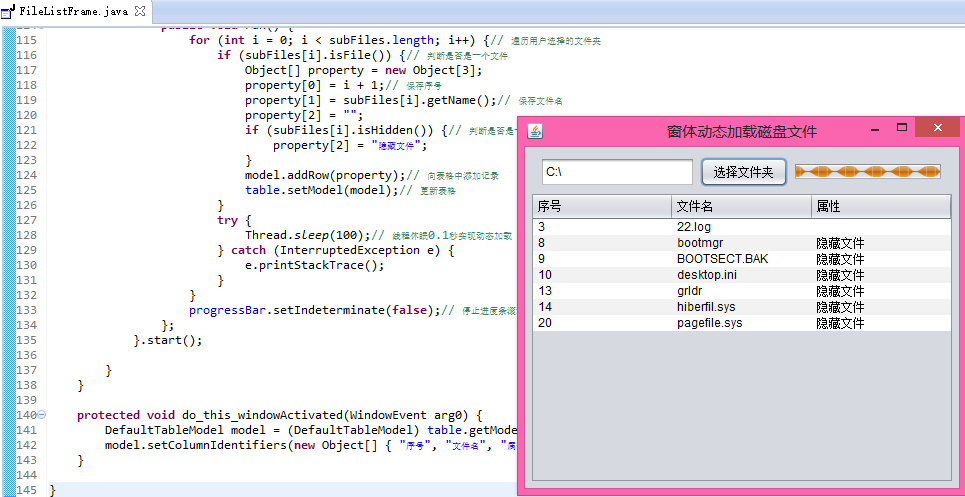Click the 选择文件夹 button

click(743, 172)
